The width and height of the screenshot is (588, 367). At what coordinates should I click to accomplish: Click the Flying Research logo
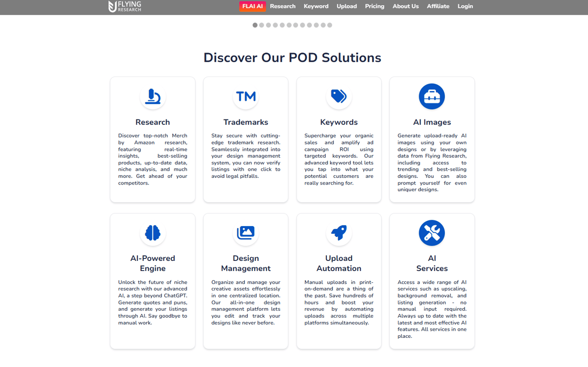pos(125,6)
